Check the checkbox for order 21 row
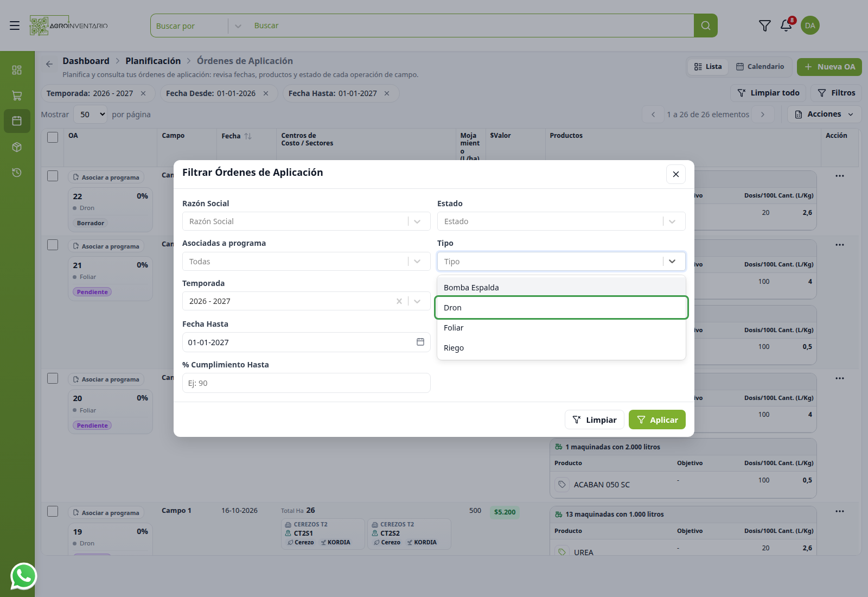This screenshot has height=597, width=868. [53, 245]
